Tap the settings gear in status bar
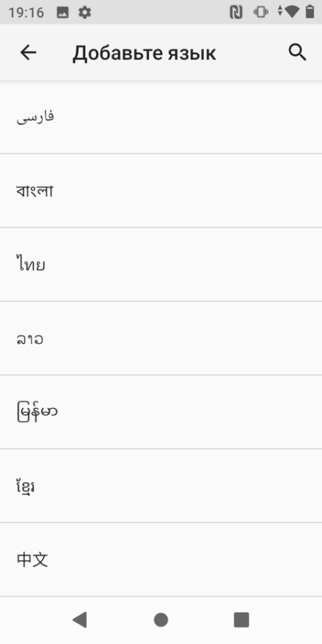 pos(84,12)
